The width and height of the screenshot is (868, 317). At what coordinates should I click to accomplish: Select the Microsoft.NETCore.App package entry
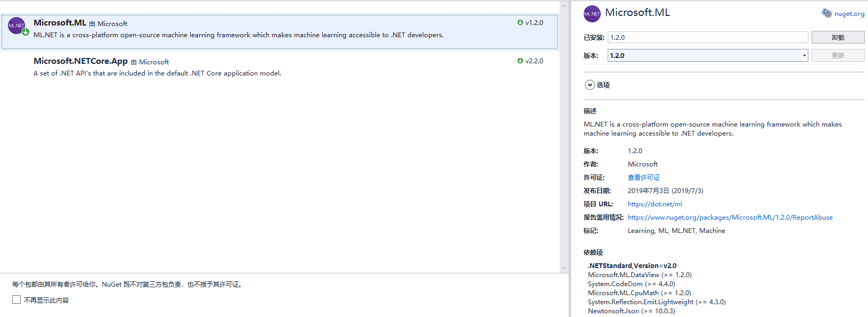pyautogui.click(x=266, y=67)
